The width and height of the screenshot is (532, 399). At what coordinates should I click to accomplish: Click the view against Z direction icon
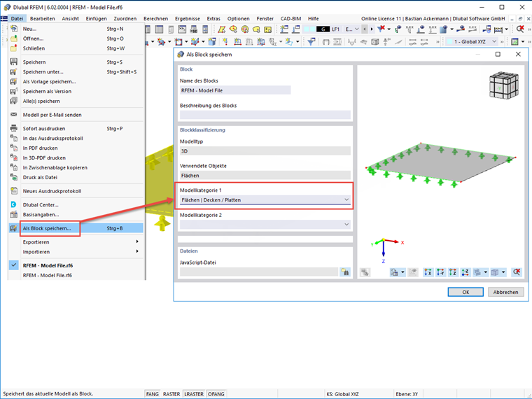pyautogui.click(x=465, y=272)
